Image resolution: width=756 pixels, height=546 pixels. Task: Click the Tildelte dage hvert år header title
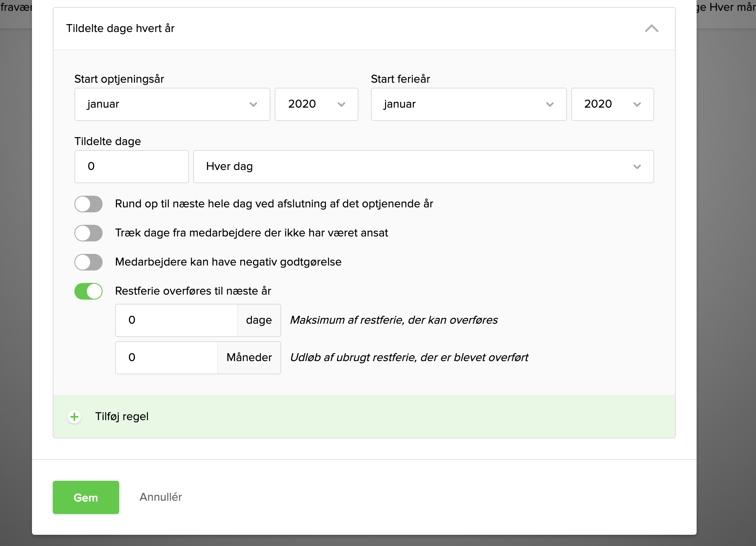pos(120,28)
